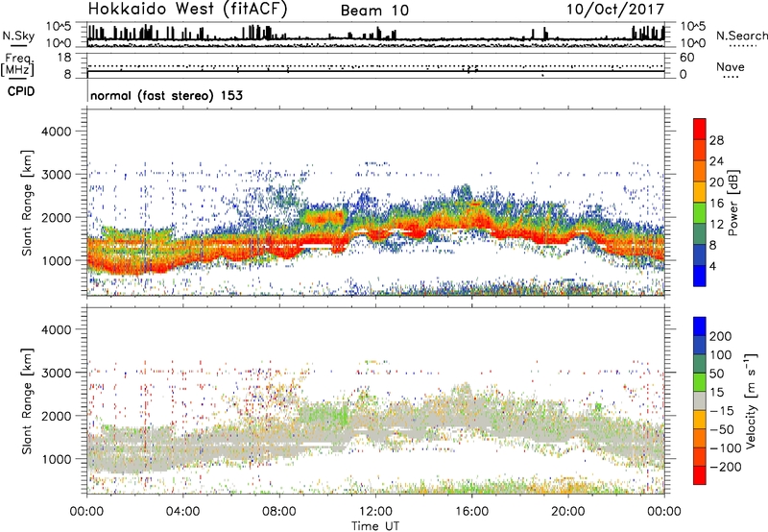Click the "4" label on the power colorbar
The width and height of the screenshot is (768, 532).
tap(713, 266)
